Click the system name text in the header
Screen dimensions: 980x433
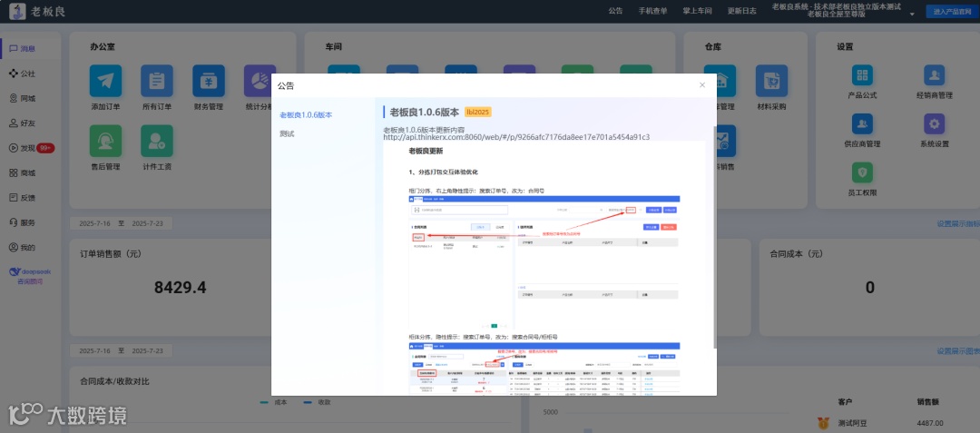tap(837, 10)
